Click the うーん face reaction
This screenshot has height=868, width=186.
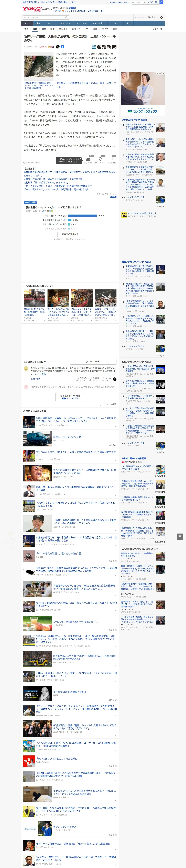tap(103, 379)
